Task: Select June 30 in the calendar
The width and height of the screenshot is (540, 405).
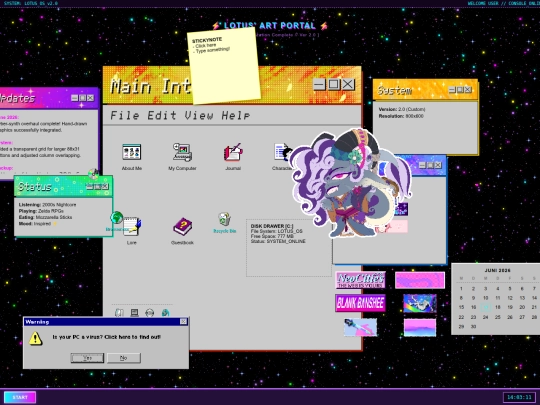Action: [x=474, y=326]
